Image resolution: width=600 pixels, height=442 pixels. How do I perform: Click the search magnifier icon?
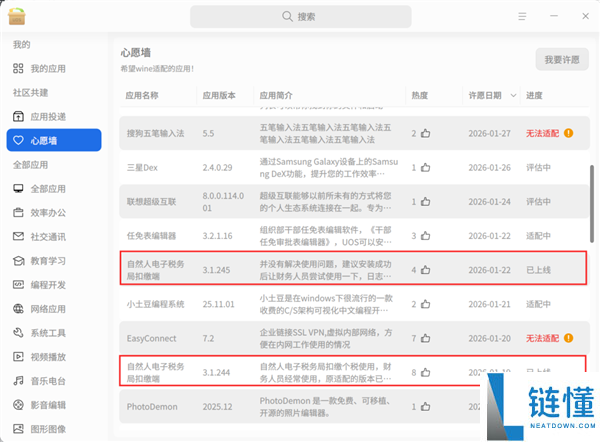pyautogui.click(x=287, y=16)
